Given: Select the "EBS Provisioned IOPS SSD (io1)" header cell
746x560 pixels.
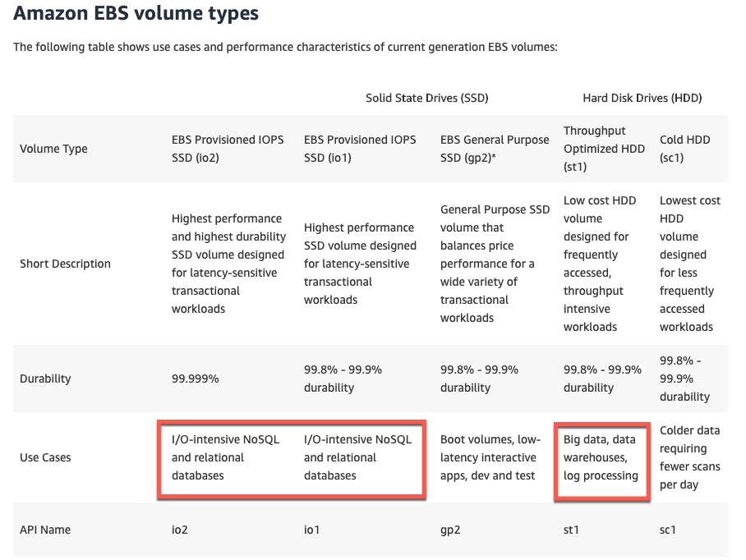Looking at the screenshot, I should click(360, 149).
